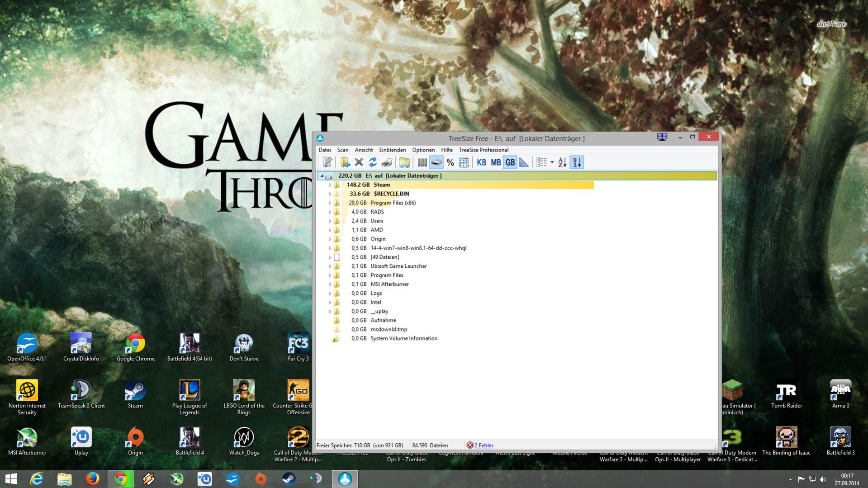Expand the $RECYCLE.BIN folder node
The image size is (868, 488).
(x=330, y=194)
